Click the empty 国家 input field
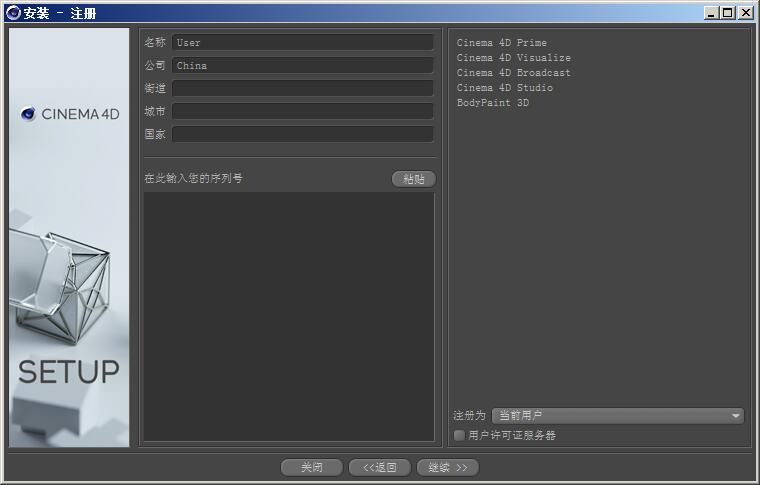The height and width of the screenshot is (485, 760). tap(302, 134)
